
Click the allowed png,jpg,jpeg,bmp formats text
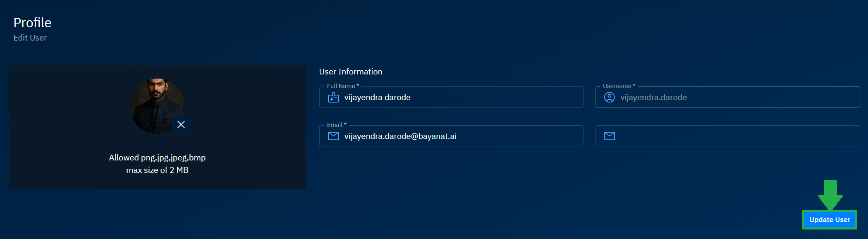[x=157, y=158]
